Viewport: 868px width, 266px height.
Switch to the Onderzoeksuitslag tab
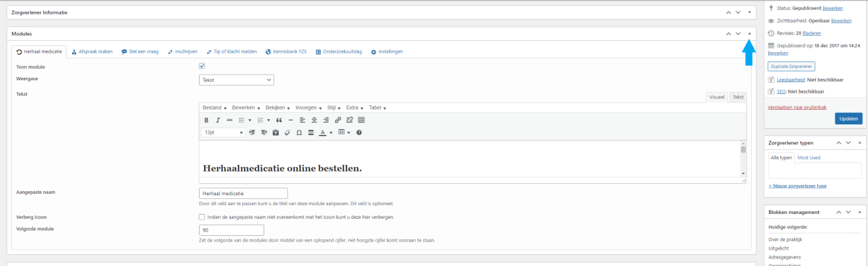click(339, 51)
